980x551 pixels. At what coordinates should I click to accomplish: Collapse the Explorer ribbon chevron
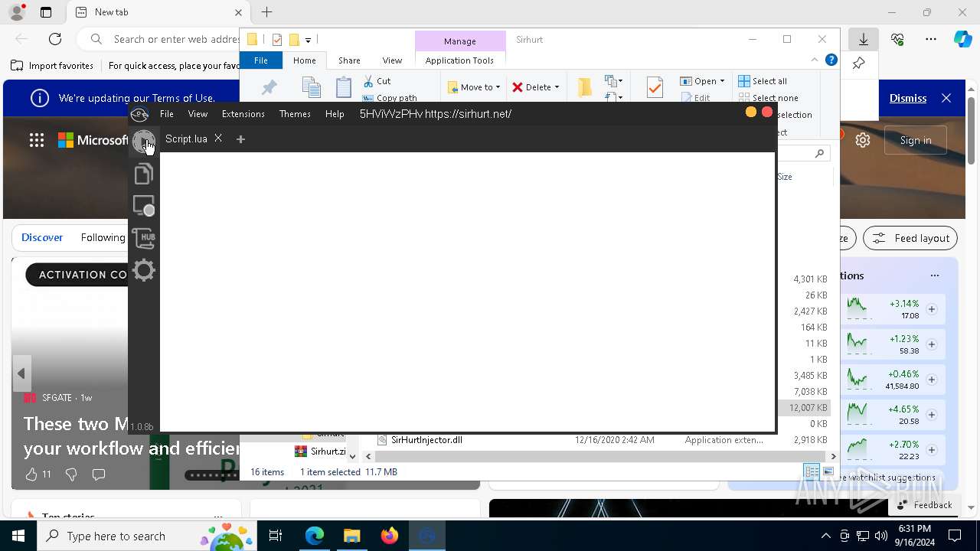pos(815,60)
